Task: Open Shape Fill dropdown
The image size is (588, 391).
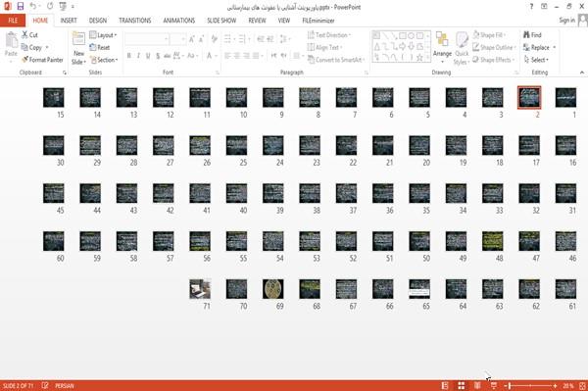Action: [x=489, y=35]
